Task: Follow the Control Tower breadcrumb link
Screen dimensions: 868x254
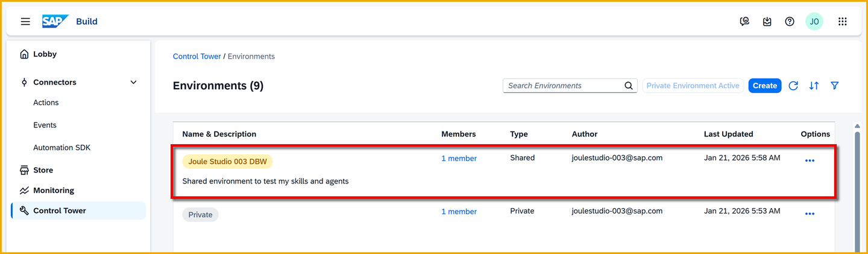Action: [197, 57]
